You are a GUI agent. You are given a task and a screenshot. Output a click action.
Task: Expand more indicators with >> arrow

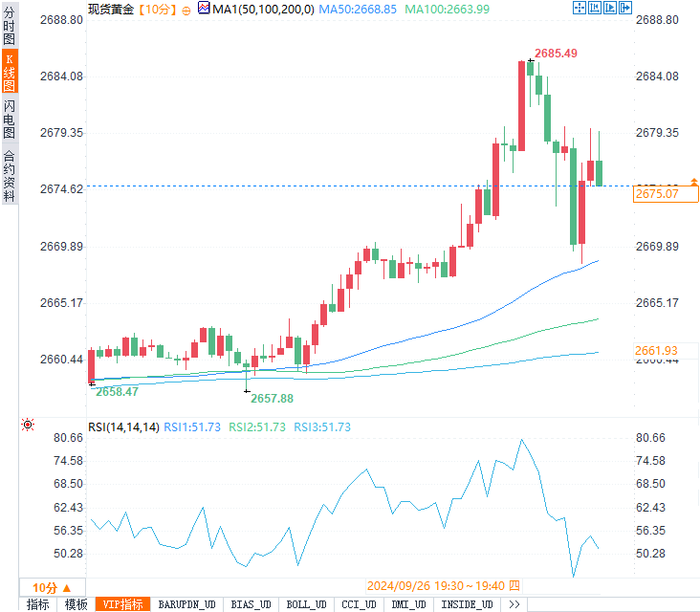[x=514, y=604]
